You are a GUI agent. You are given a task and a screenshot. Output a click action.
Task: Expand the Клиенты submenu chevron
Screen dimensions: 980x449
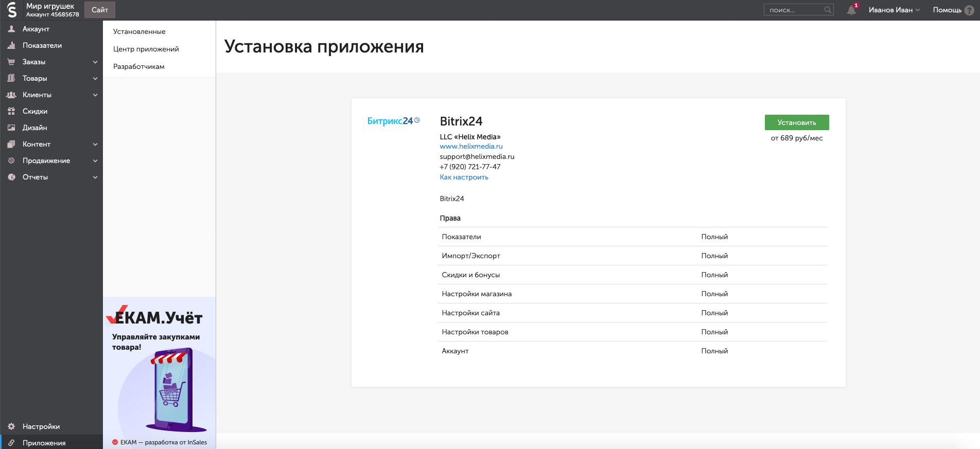(95, 95)
